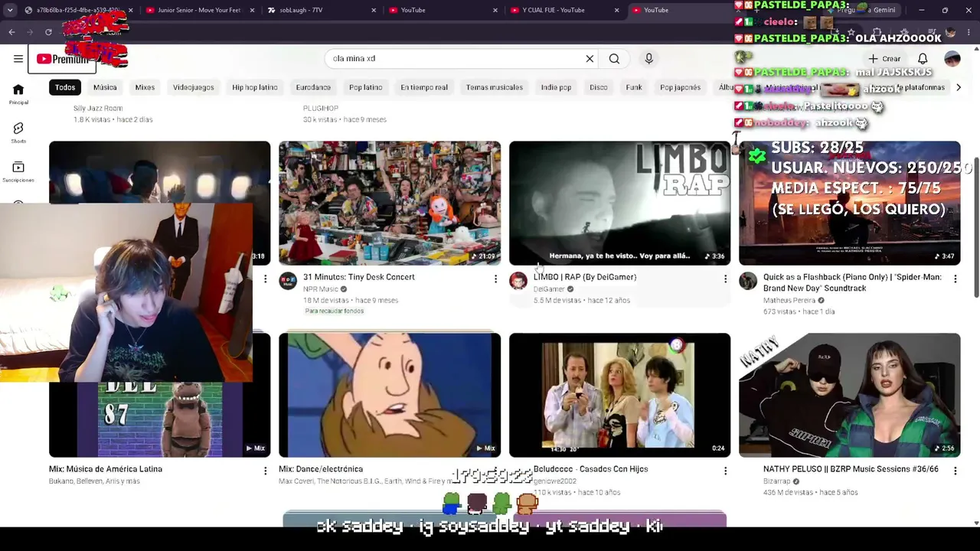980x551 pixels.
Task: Click the search magnifier button
Action: (614, 58)
